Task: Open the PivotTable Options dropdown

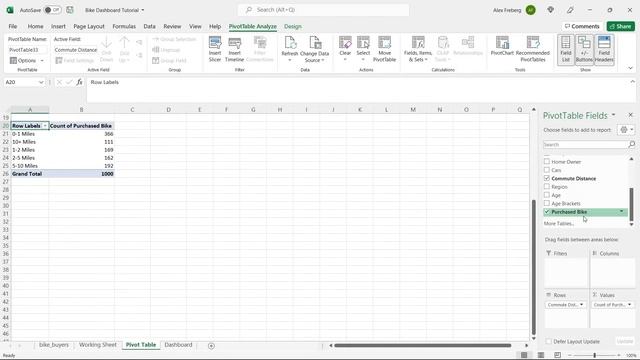Action: (42, 60)
